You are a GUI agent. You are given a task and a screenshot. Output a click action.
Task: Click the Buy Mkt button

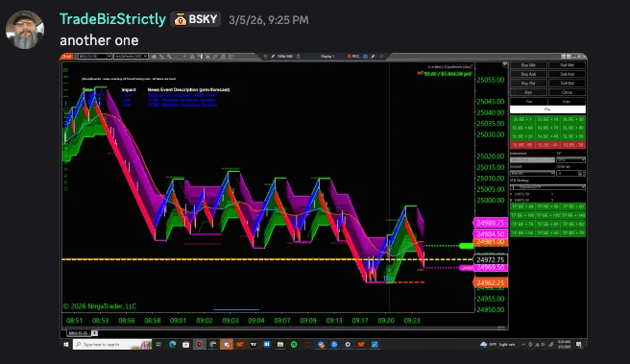528,65
